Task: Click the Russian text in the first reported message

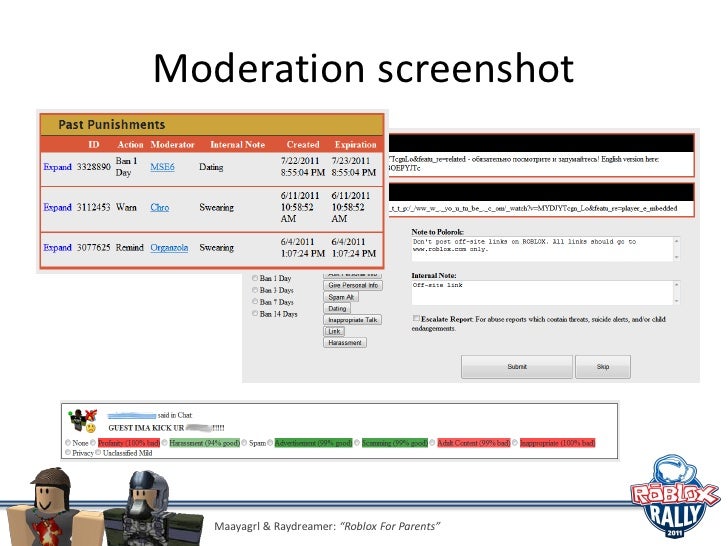Action: [x=533, y=159]
